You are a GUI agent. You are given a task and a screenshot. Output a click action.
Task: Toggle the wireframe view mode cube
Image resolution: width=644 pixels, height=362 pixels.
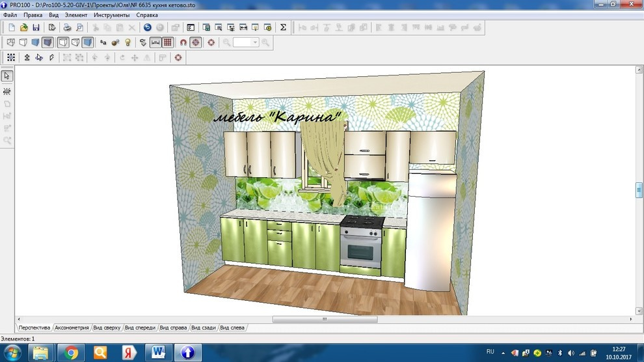10,42
